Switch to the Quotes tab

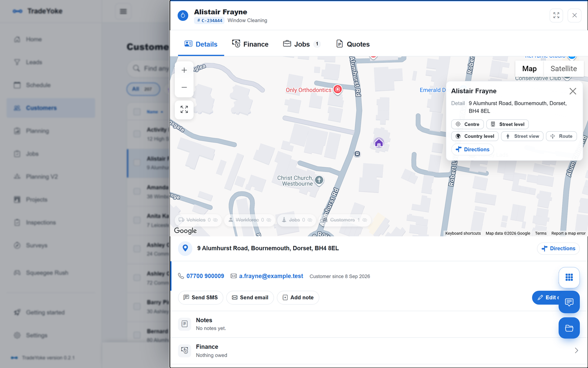click(353, 44)
